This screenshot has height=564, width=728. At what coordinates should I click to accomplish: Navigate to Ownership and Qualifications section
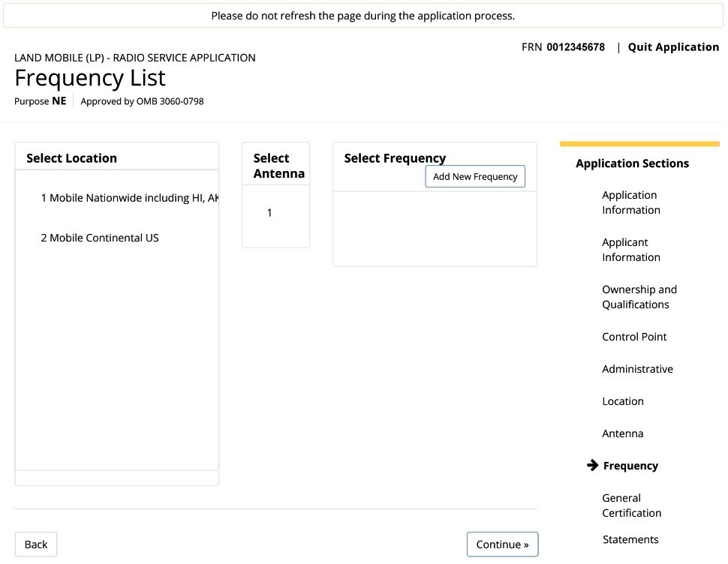point(639,297)
